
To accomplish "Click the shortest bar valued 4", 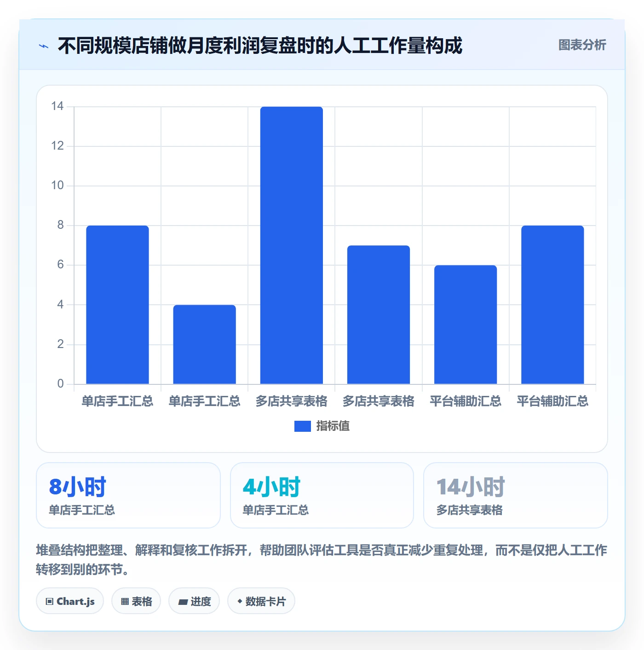I will [x=205, y=344].
